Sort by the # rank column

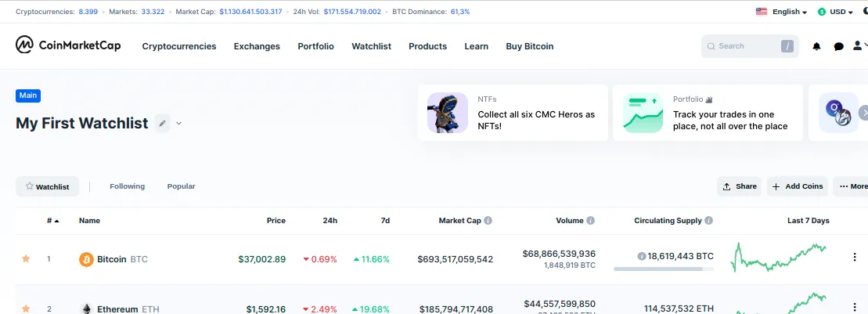52,220
